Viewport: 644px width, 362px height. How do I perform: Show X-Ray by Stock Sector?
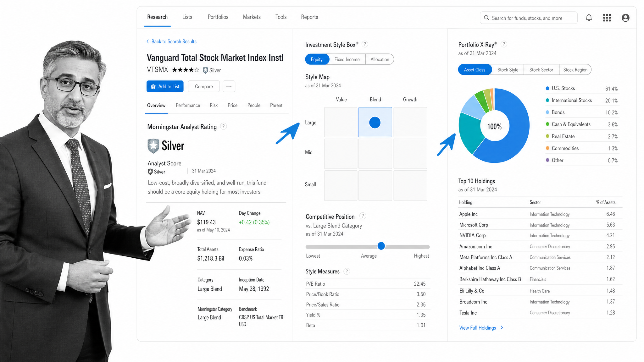tap(541, 70)
